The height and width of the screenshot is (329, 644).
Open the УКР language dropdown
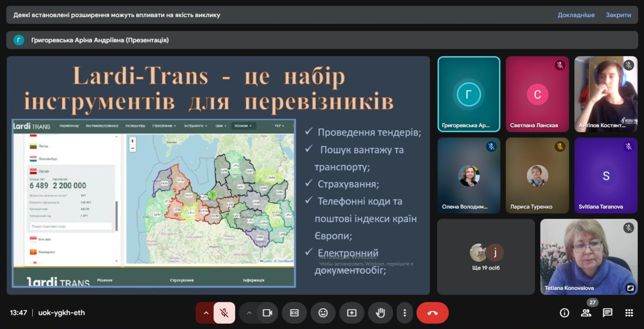279,126
